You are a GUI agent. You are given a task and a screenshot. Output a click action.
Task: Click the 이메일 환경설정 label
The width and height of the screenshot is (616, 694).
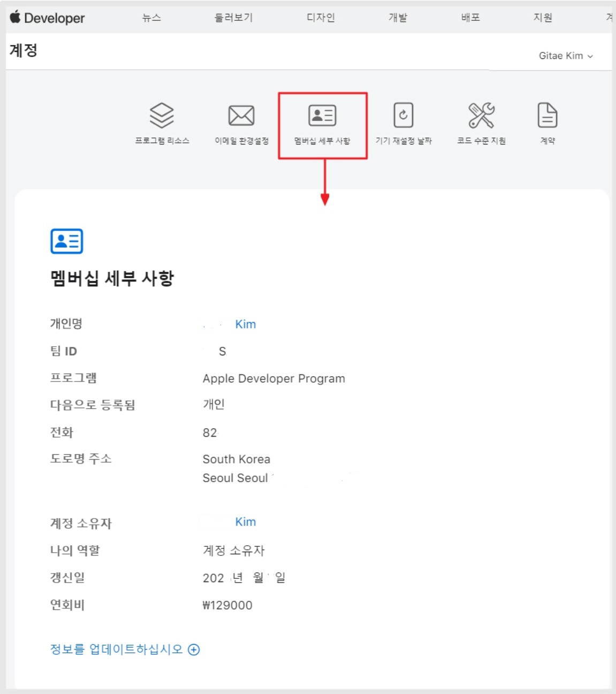point(241,141)
